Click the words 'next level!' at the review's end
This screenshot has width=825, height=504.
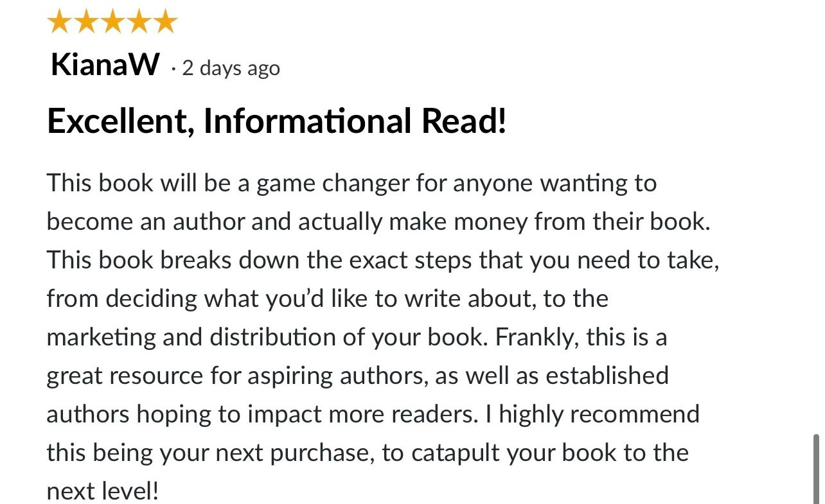[x=102, y=491]
